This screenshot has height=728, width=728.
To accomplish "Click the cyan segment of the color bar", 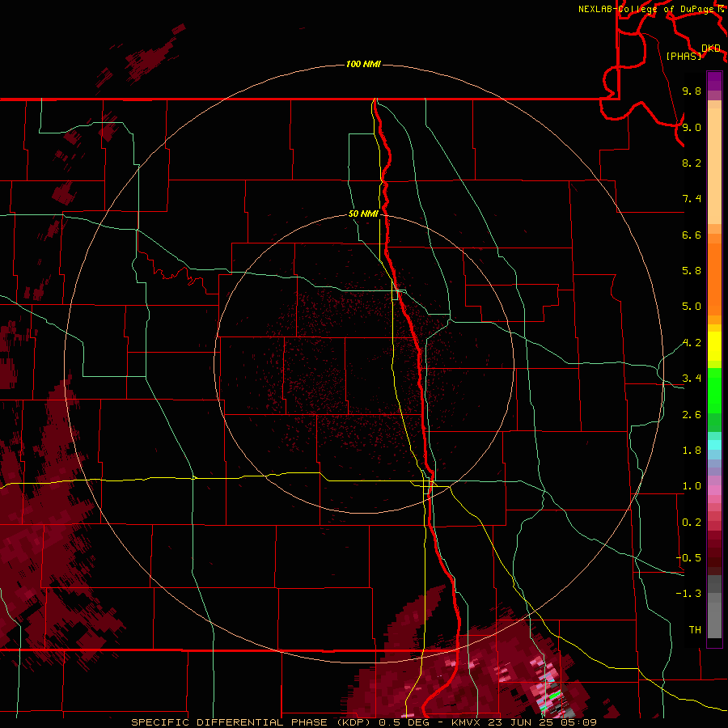I will (714, 444).
